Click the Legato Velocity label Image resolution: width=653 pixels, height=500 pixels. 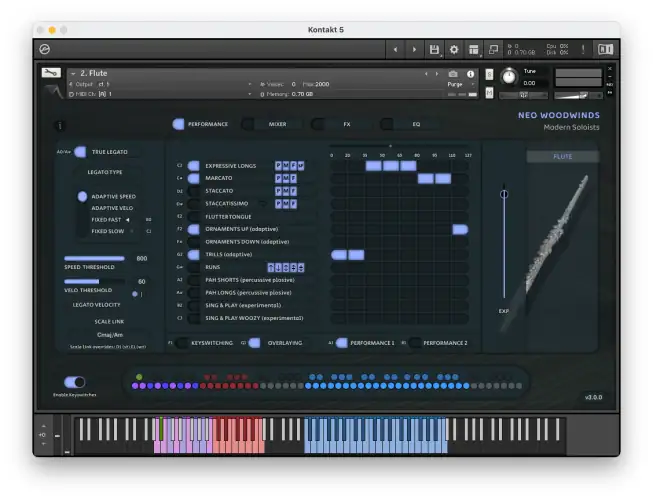[x=97, y=305]
